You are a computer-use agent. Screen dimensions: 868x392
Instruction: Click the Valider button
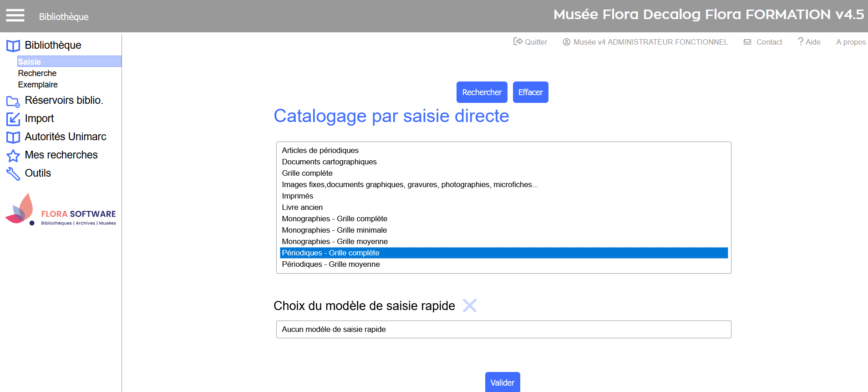[502, 382]
